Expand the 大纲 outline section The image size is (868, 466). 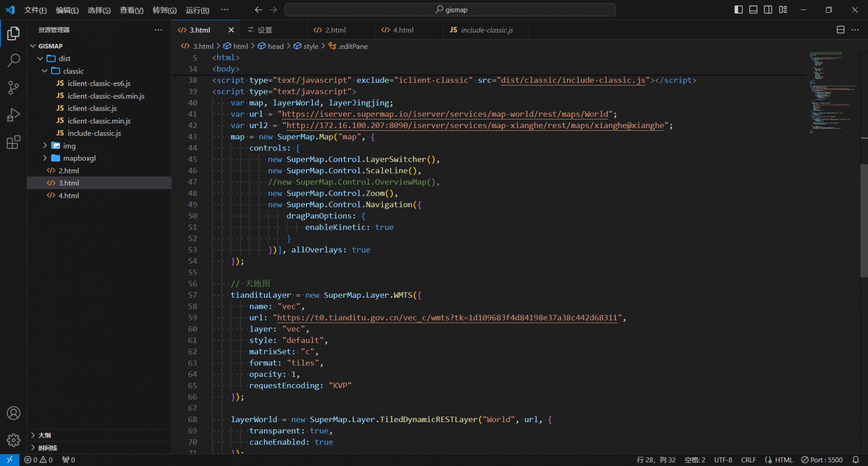(99, 435)
